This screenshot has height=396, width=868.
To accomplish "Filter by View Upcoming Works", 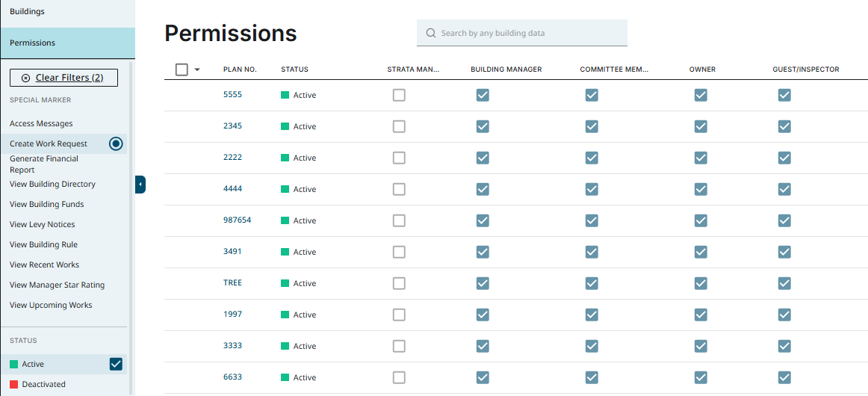I will click(x=51, y=305).
